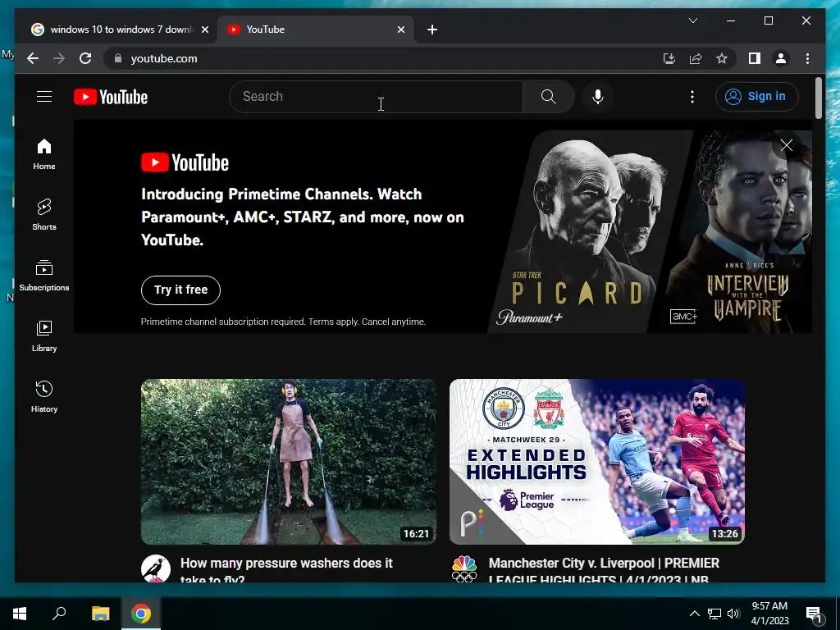Open Subscriptions in sidebar

pyautogui.click(x=44, y=276)
